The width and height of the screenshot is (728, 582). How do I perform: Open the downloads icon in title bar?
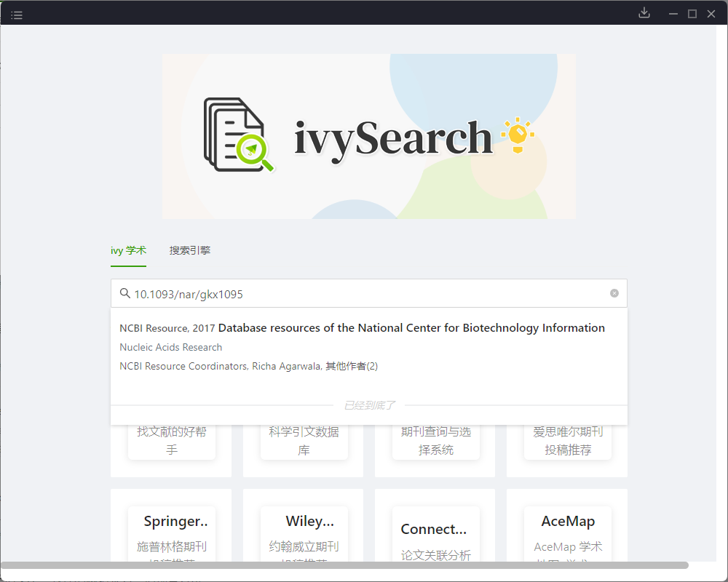(644, 13)
